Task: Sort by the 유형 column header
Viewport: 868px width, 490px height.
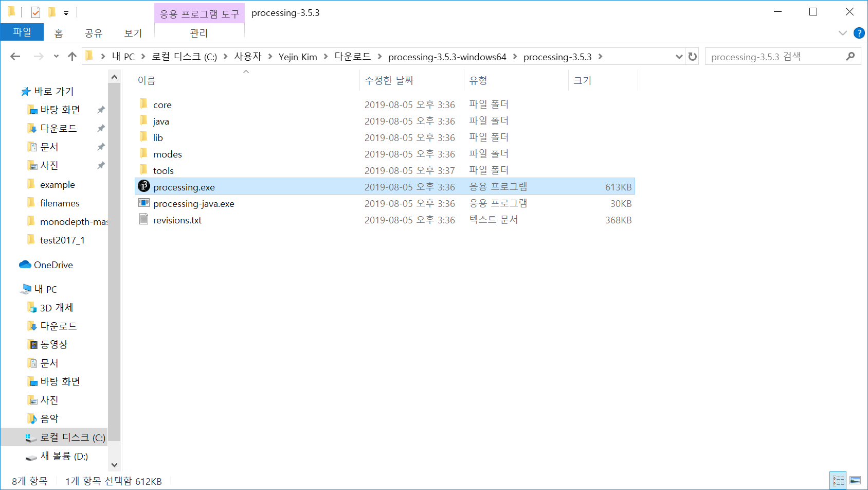Action: pos(517,80)
